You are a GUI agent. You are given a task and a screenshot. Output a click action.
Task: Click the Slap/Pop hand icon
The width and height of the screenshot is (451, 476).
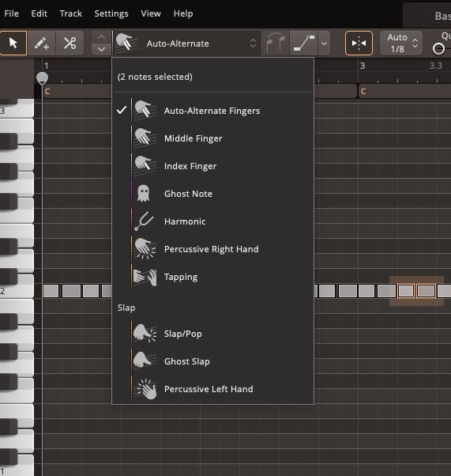point(145,334)
